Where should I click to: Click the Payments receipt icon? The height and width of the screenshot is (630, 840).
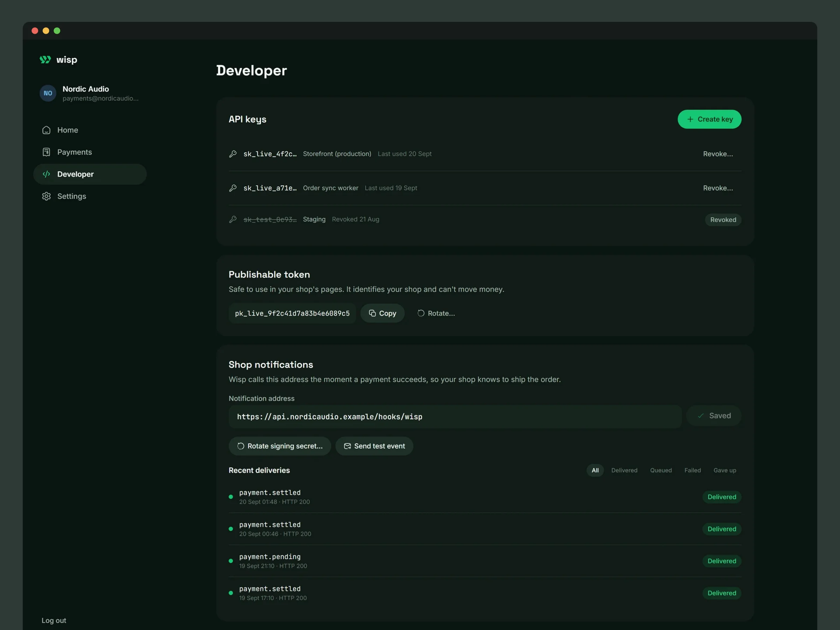click(46, 152)
